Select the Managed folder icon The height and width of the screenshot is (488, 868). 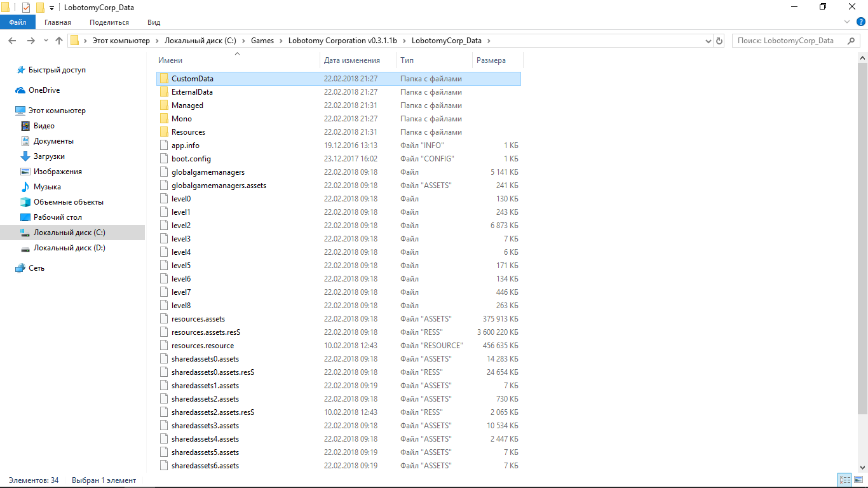(164, 105)
